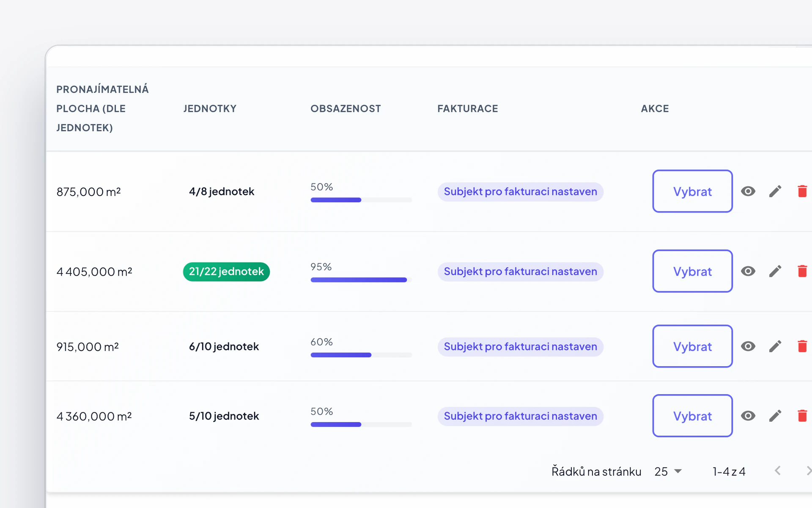
Task: Edit the 875,000 m² row with pencil icon
Action: [775, 191]
